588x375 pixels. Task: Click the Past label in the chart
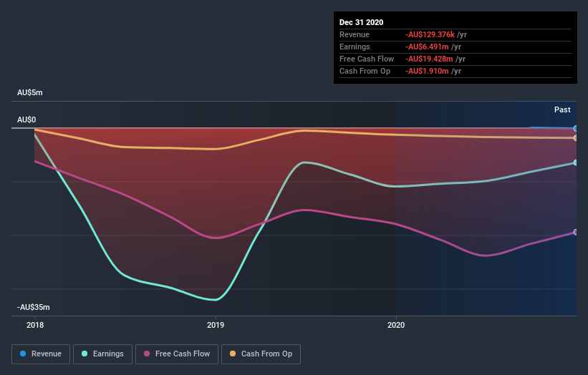coord(562,109)
